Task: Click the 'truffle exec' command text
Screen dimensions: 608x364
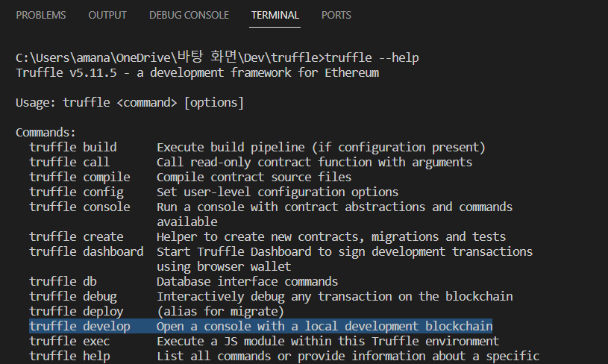Action: tap(69, 341)
